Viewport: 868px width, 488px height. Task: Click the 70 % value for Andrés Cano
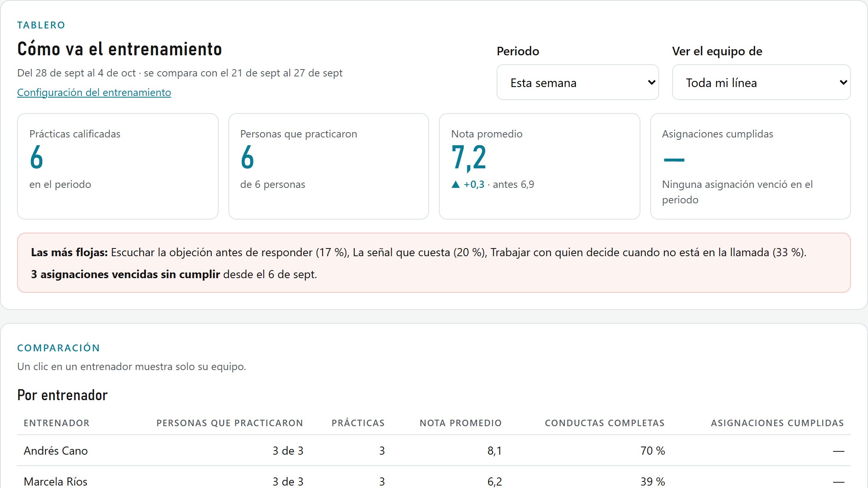point(653,451)
